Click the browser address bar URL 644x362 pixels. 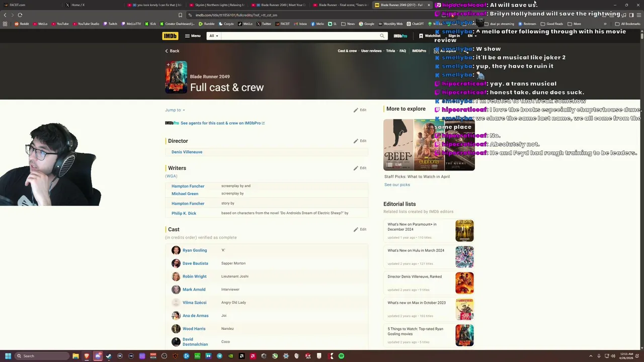point(236,15)
